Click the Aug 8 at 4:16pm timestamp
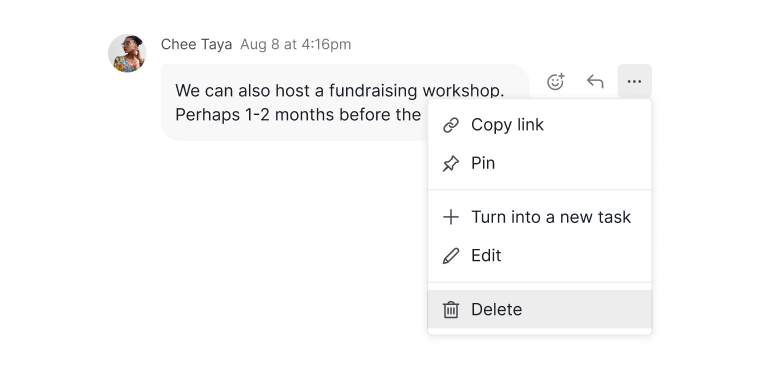Image resolution: width=760 pixels, height=372 pixels. point(296,45)
